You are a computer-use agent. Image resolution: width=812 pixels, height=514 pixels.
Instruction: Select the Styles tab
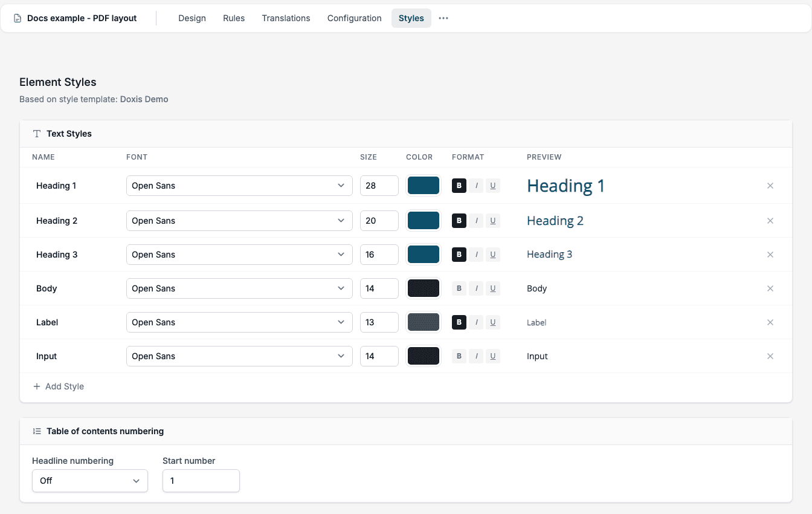pos(411,18)
